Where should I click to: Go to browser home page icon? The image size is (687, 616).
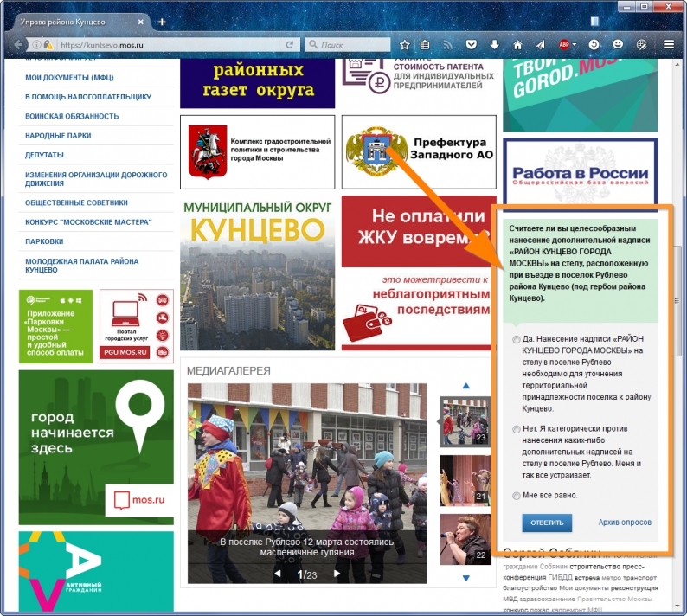517,44
